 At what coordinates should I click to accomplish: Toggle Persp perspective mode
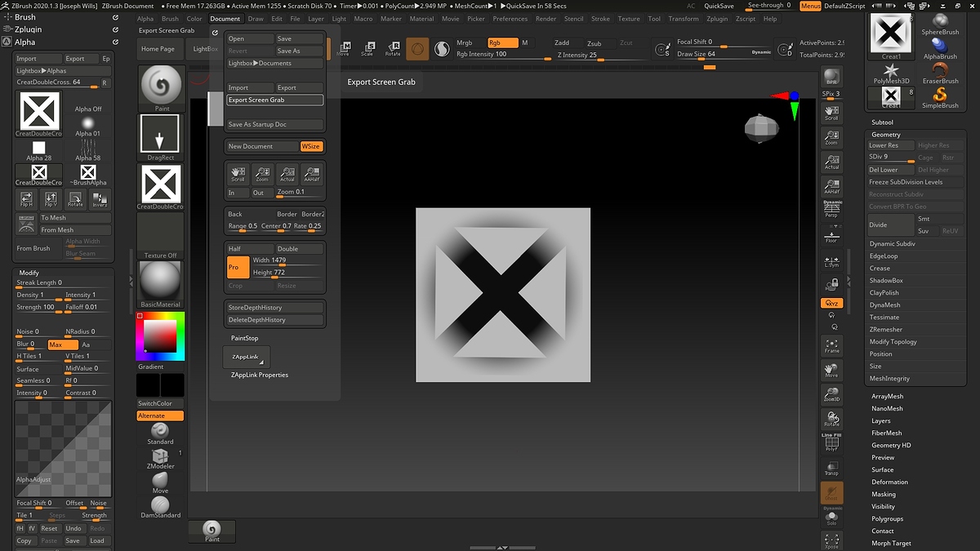pyautogui.click(x=831, y=210)
